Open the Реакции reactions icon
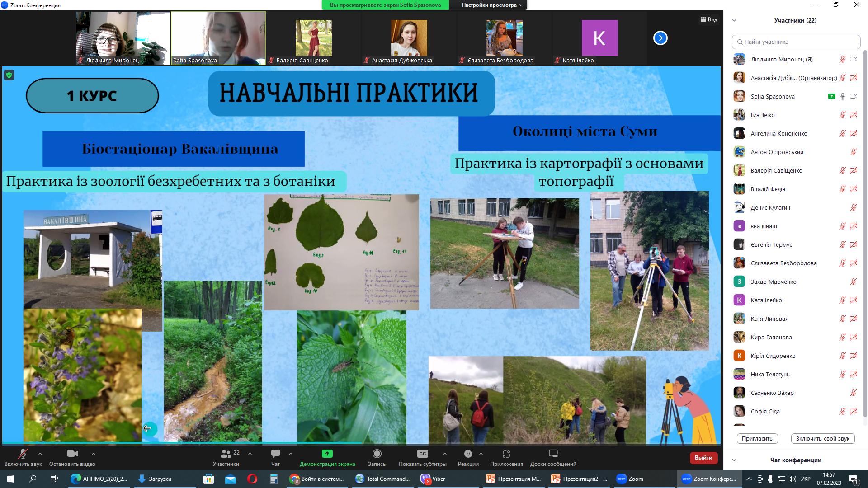This screenshot has width=868, height=488. (468, 454)
